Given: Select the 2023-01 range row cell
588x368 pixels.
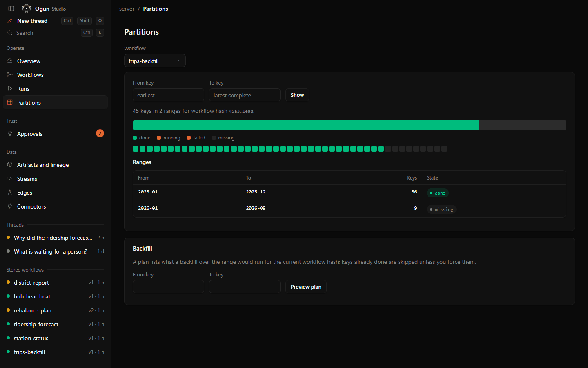Looking at the screenshot, I should [148, 192].
